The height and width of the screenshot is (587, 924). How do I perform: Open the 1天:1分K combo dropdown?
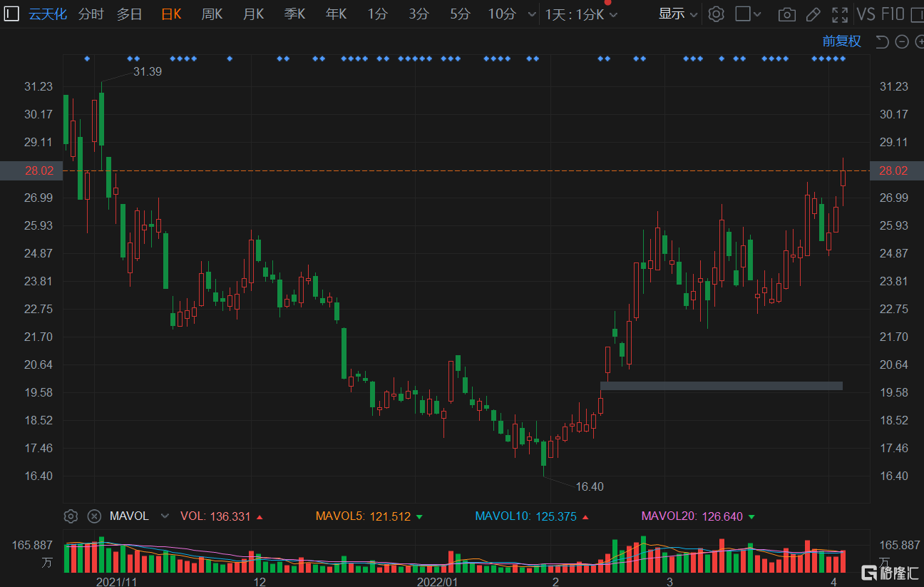[x=580, y=14]
